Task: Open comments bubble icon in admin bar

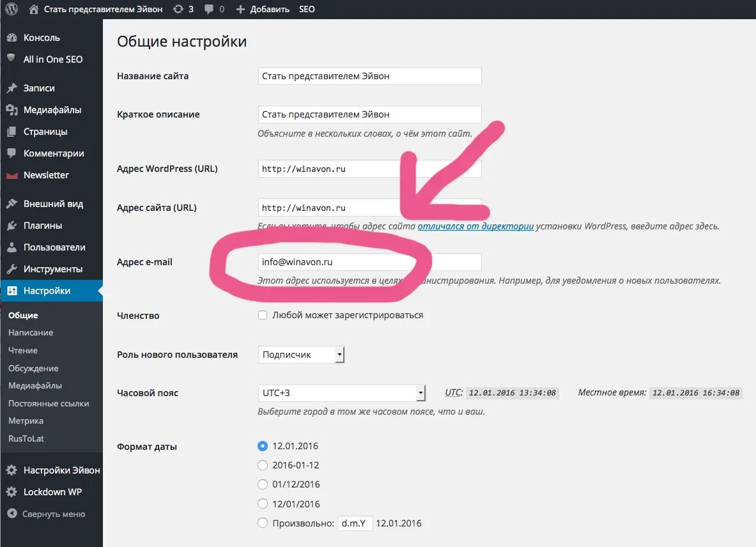Action: [208, 9]
